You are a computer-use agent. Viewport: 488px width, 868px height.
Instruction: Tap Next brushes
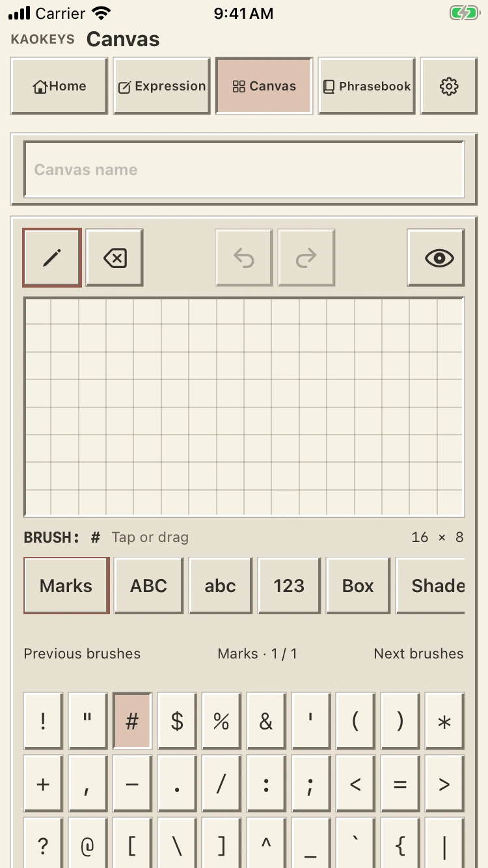(x=418, y=653)
